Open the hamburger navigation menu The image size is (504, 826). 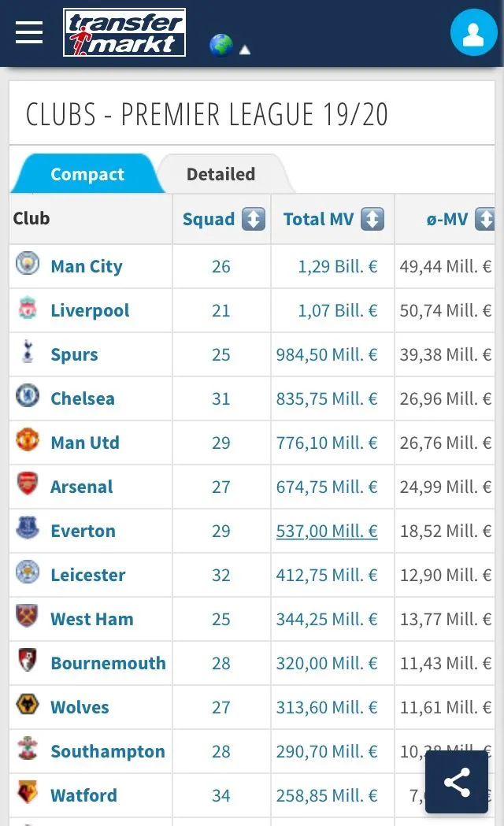[x=29, y=32]
